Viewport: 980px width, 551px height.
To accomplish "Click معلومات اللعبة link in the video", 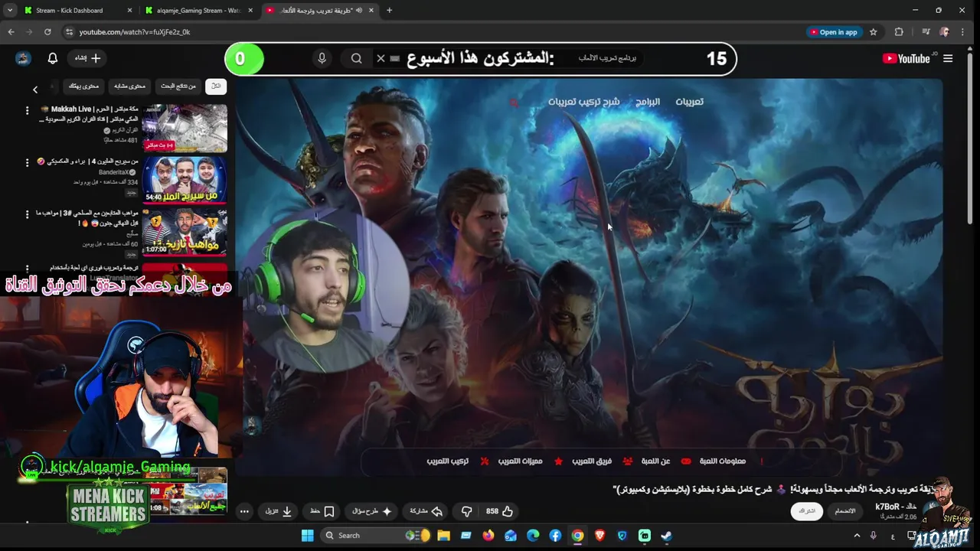I will click(x=722, y=461).
